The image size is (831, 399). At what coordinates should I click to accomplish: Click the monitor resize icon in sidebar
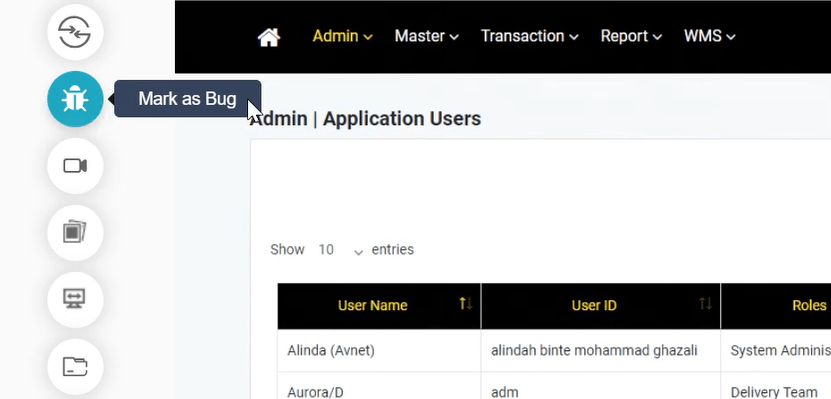(x=75, y=299)
